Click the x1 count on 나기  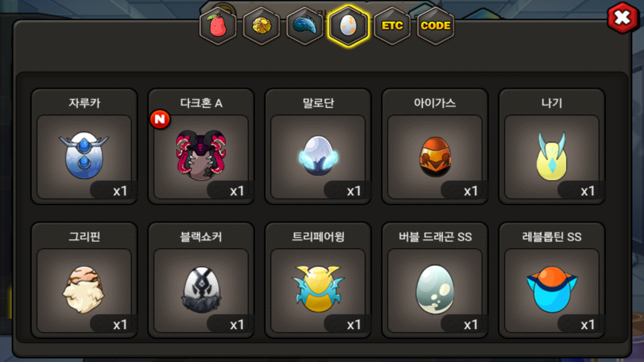click(x=587, y=191)
